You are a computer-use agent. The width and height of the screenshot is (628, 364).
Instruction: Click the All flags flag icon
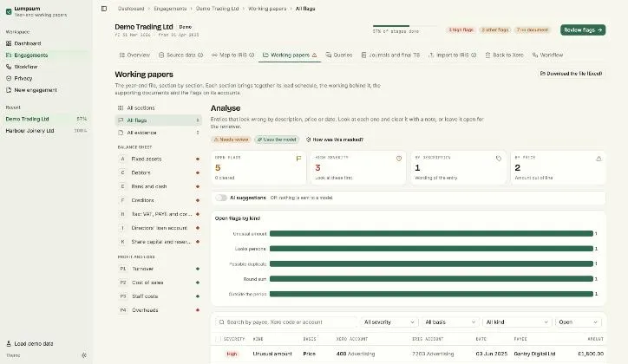click(x=121, y=120)
